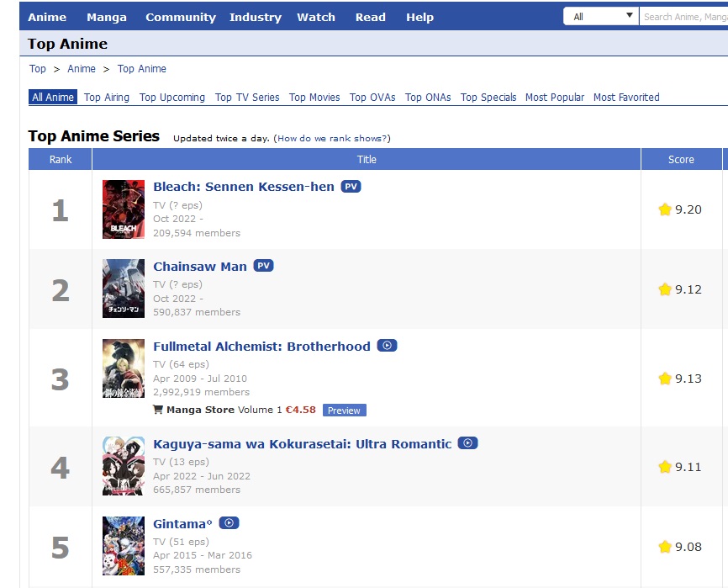Switch to the Top Movies tab
Screen dimensions: 728x588
(x=314, y=97)
